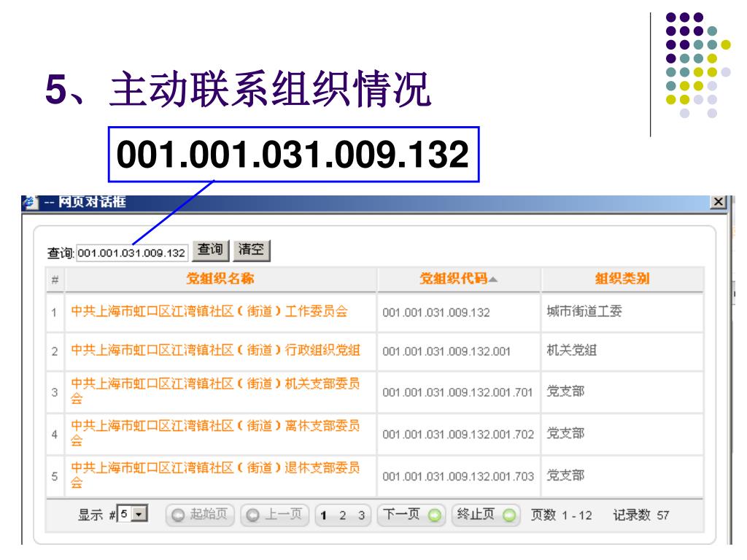
Task: Click the green icon on 终止页
Action: coord(509,516)
